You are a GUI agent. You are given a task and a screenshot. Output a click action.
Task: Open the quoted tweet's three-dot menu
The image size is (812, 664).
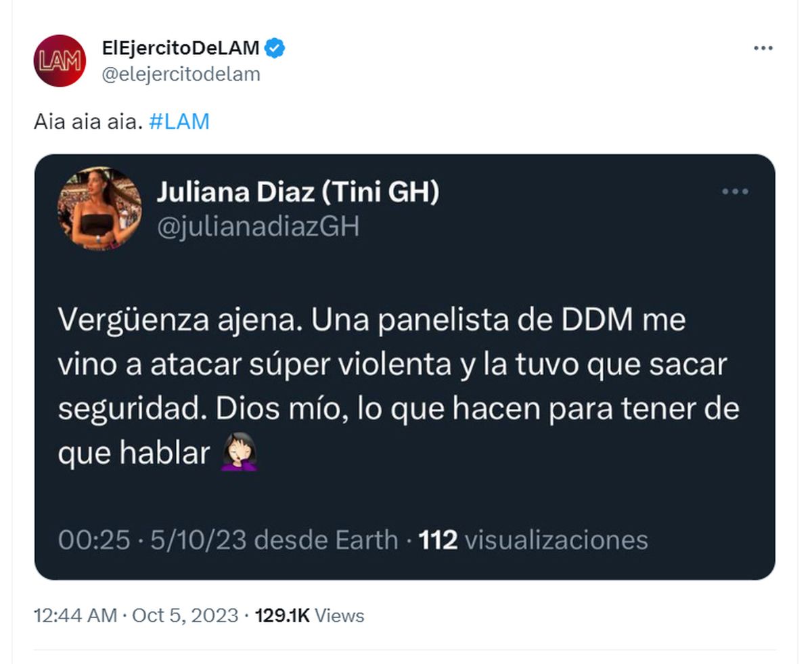click(x=735, y=192)
